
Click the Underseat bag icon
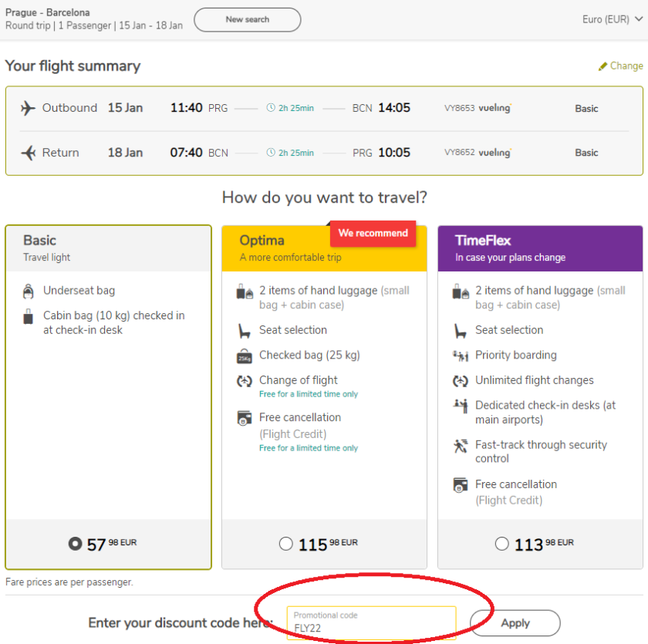(x=29, y=292)
